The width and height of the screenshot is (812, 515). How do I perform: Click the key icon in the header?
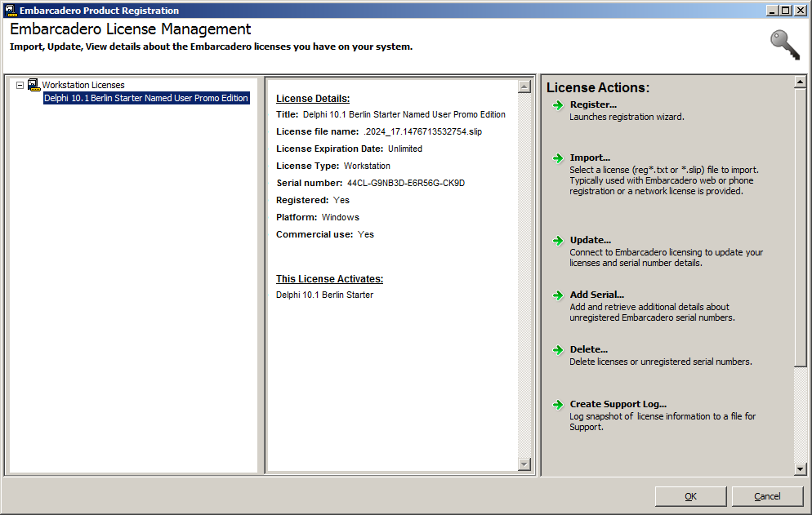click(785, 45)
